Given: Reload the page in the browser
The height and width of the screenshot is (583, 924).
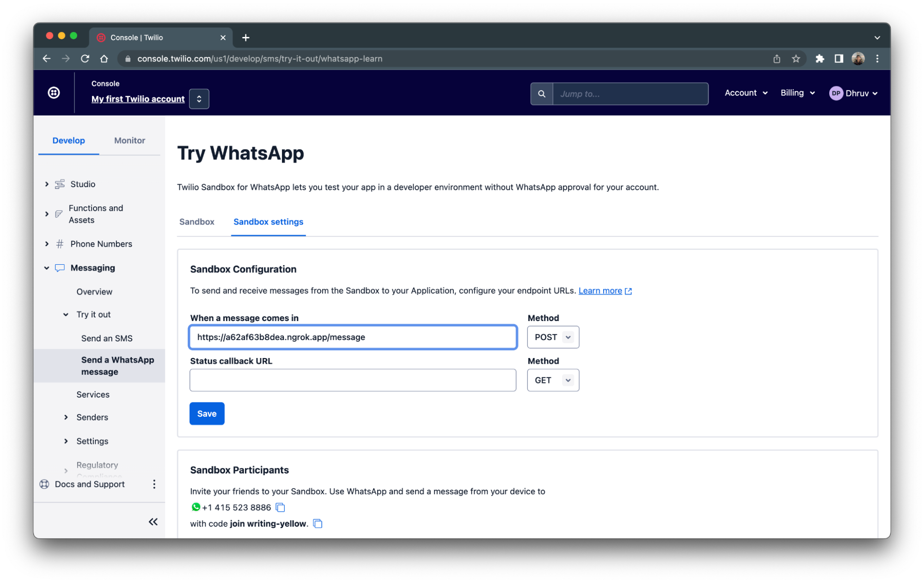Looking at the screenshot, I should click(85, 59).
